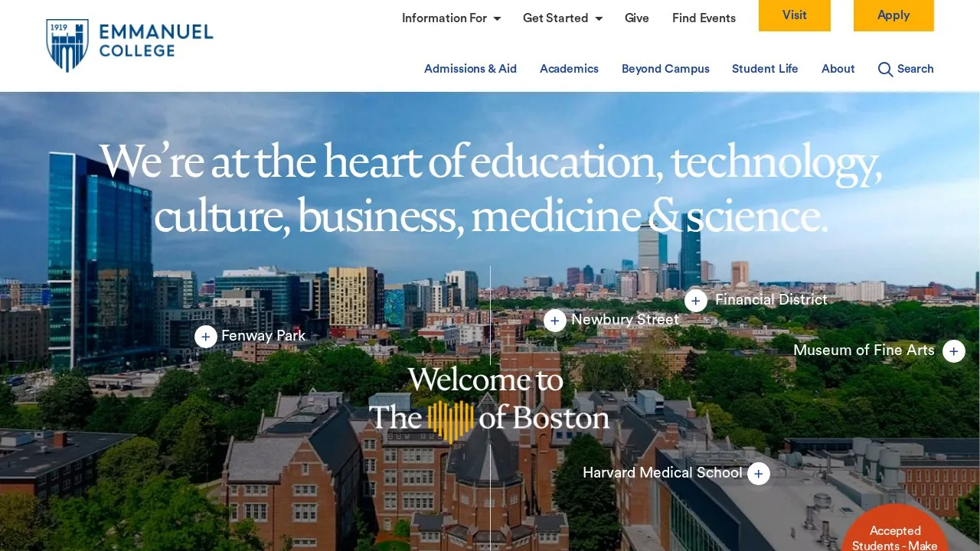Click the Financial District label text

tap(771, 300)
